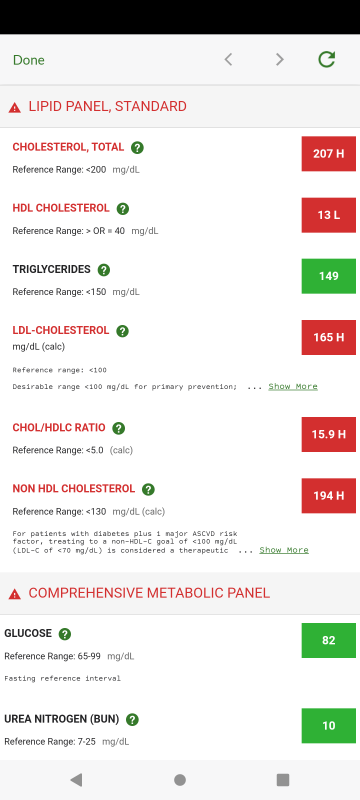Tap the GLUCOSE help question mark

pyautogui.click(x=65, y=634)
